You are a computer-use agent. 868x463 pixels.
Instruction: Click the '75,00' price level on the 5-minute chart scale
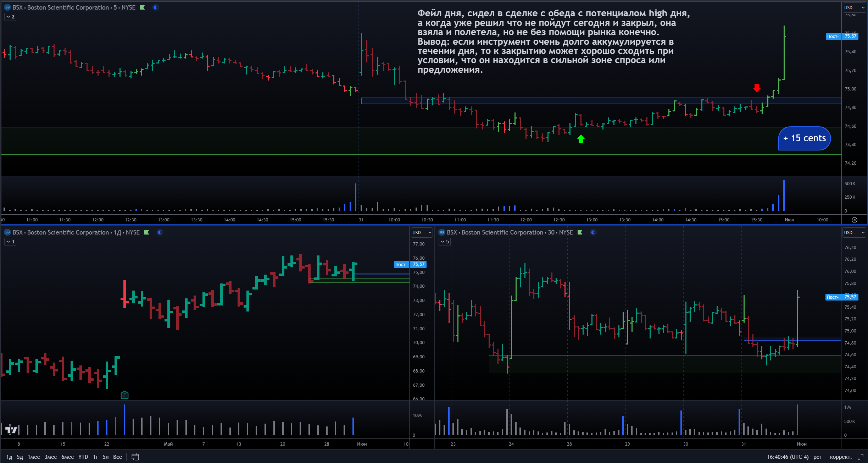coord(851,89)
